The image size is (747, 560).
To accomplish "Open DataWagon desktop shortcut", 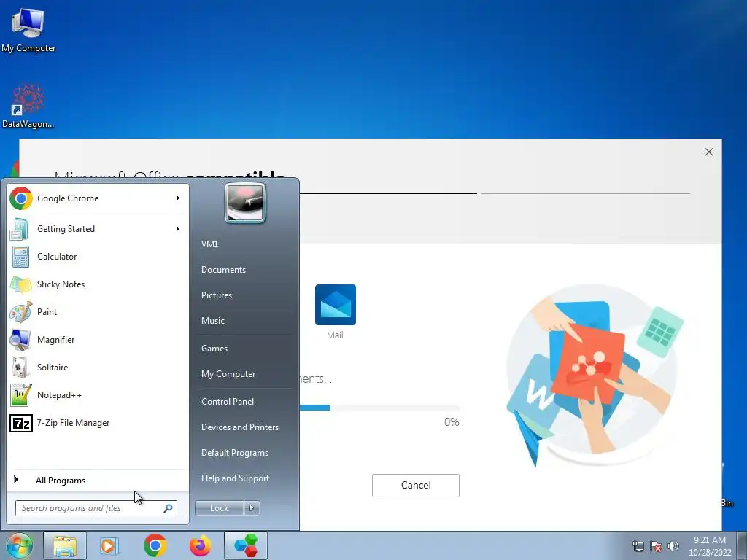I will click(x=28, y=106).
